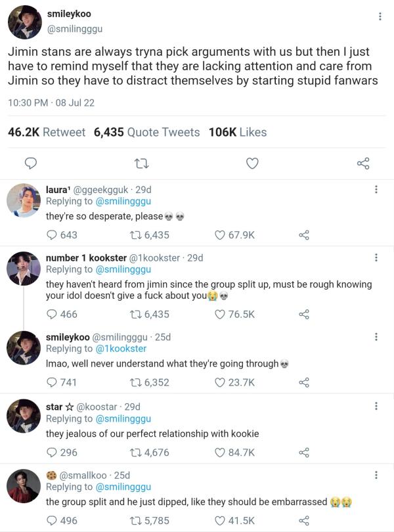Like number 1 kookster's reply
The width and height of the screenshot is (394, 532).
221,315
